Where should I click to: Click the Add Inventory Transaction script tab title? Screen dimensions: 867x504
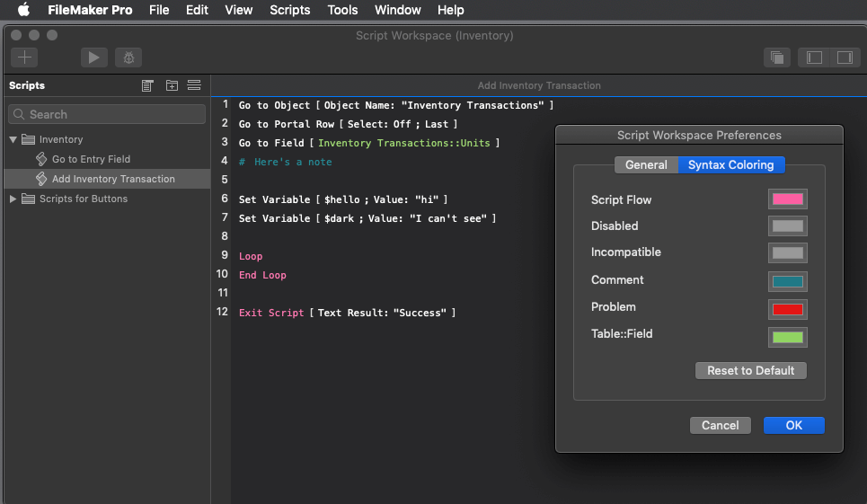(x=539, y=85)
